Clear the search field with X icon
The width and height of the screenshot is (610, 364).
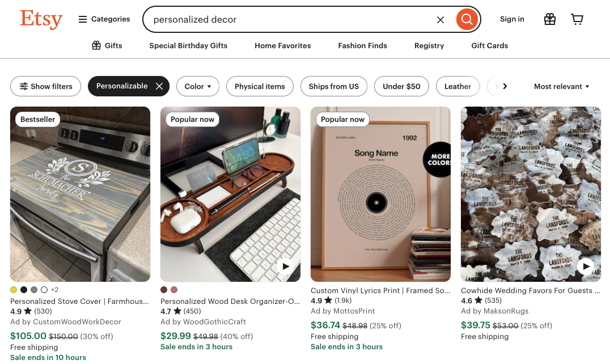coord(440,20)
